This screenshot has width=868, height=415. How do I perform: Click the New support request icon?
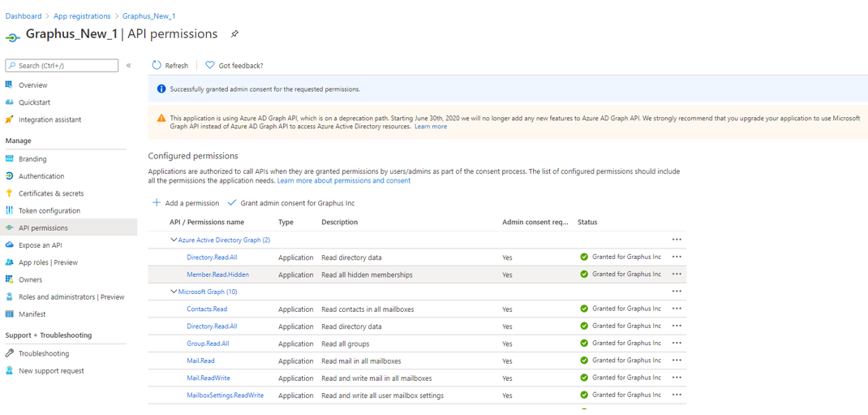click(9, 370)
